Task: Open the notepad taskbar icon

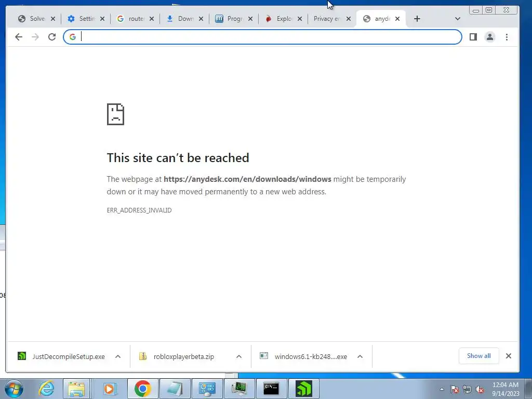Action: 175,389
